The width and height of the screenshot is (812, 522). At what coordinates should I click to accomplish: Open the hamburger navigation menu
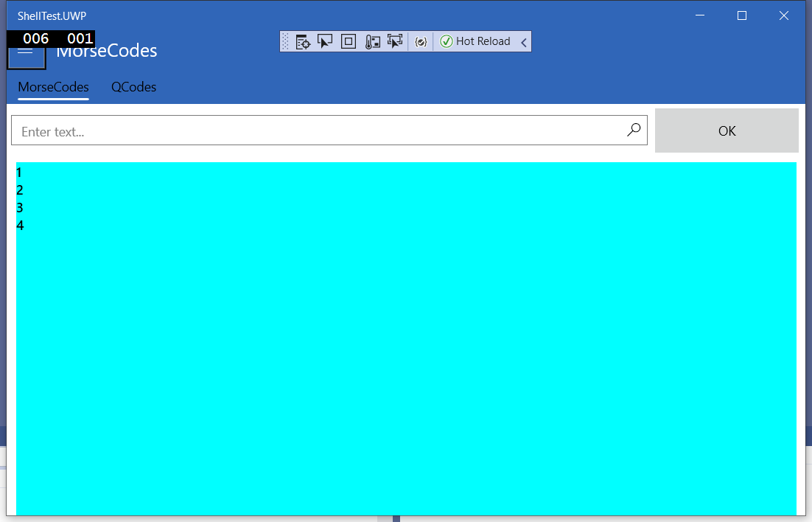click(x=26, y=53)
